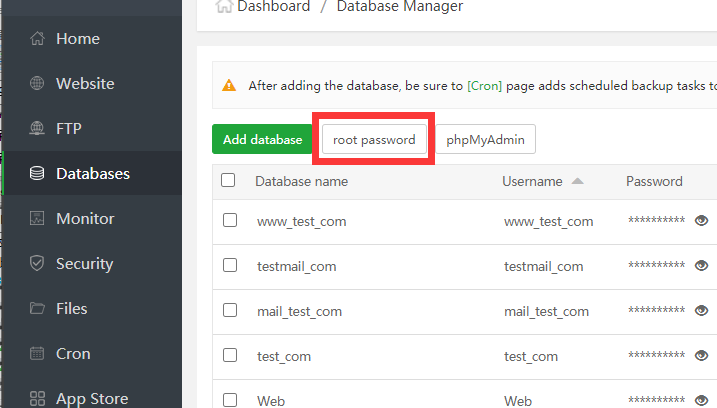The height and width of the screenshot is (408, 717).
Task: Click the Monitor icon in sidebar
Action: click(x=37, y=219)
